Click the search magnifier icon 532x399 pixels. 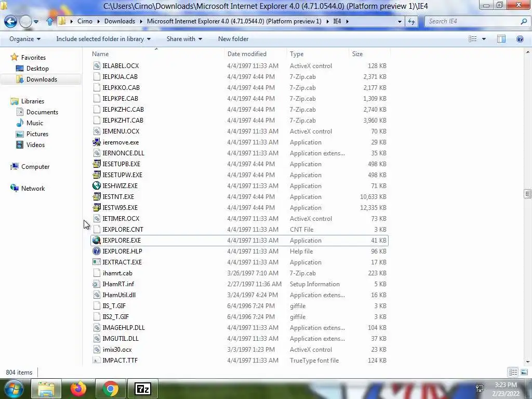click(x=524, y=21)
